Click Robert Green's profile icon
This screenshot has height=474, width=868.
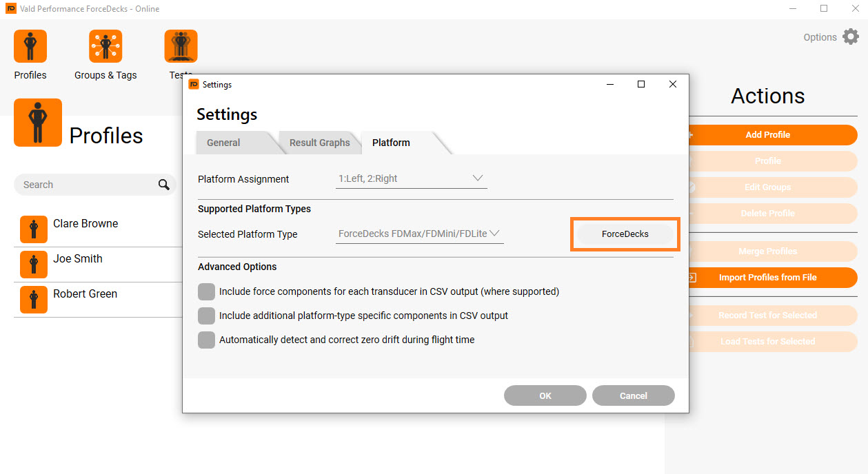[x=33, y=300]
